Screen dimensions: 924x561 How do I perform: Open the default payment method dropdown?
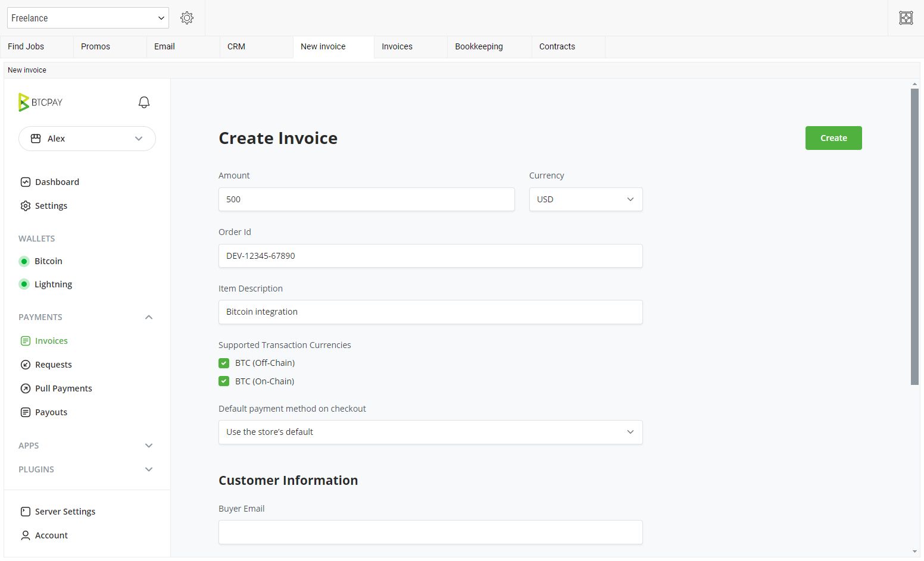[x=430, y=432]
